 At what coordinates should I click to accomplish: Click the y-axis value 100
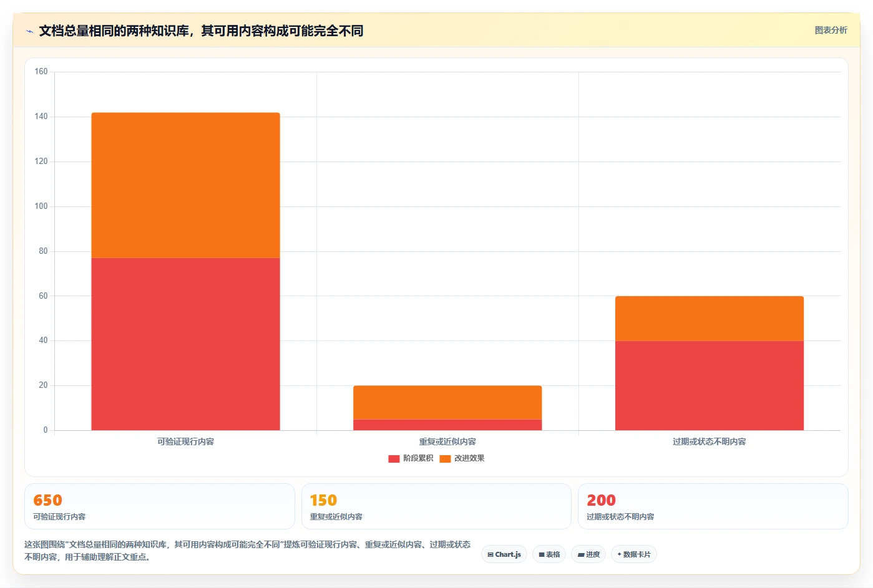tap(41, 206)
